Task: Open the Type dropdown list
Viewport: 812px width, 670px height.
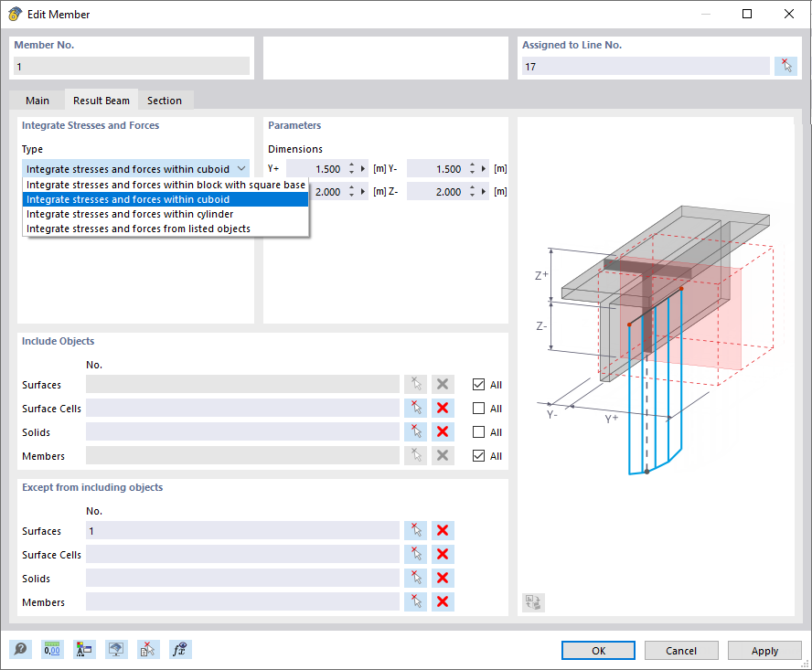Action: 241,168
